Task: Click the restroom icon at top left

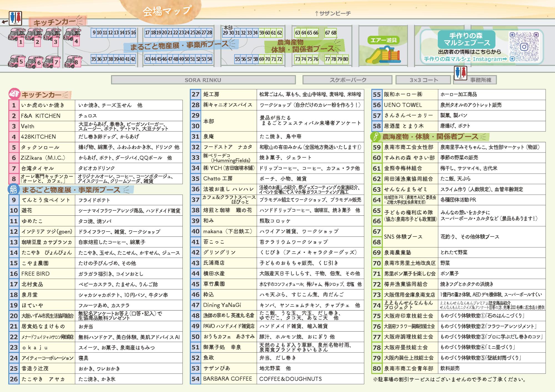Action: point(15,18)
